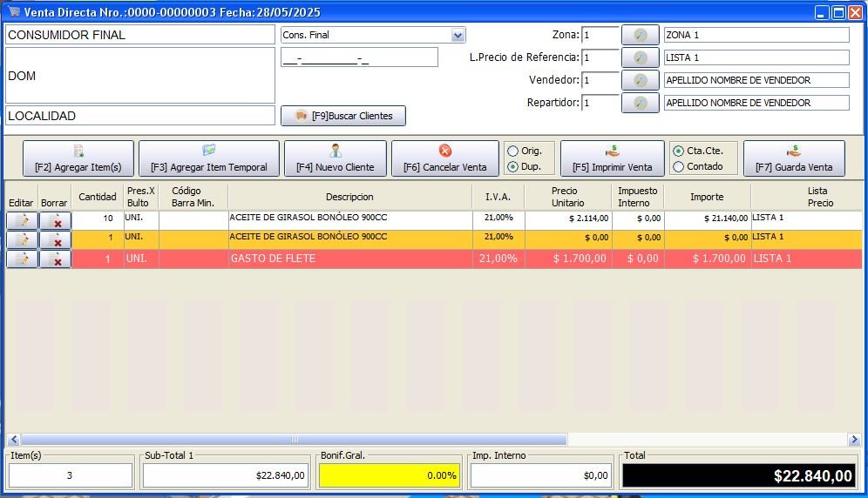Click the Precio Unitario column header
The image size is (868, 498).
pos(568,197)
